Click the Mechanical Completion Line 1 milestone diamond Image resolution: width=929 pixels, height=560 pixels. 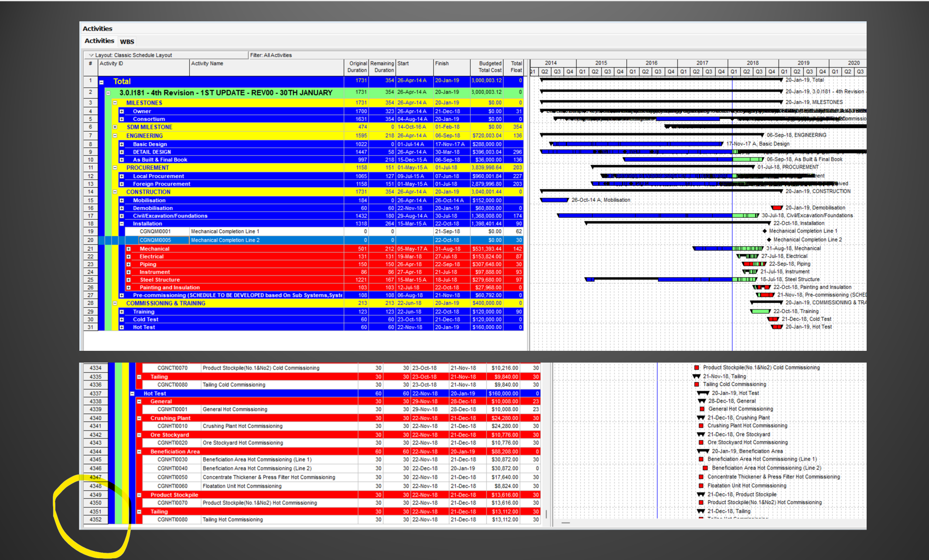coord(765,231)
